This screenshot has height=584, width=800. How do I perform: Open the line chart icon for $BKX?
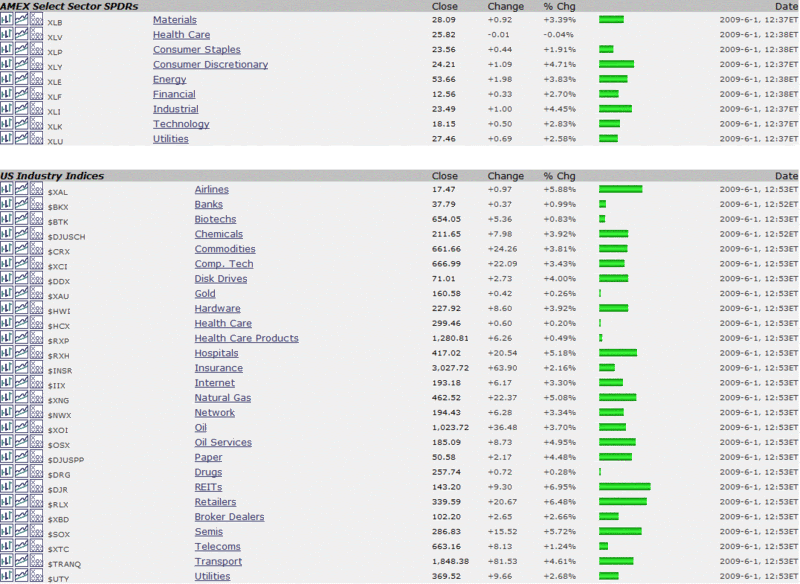point(21,204)
